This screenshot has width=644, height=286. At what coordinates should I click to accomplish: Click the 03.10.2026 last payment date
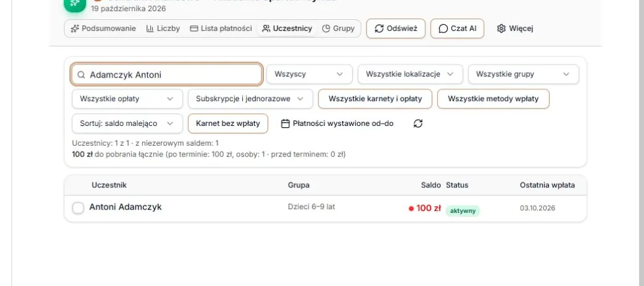pos(537,208)
